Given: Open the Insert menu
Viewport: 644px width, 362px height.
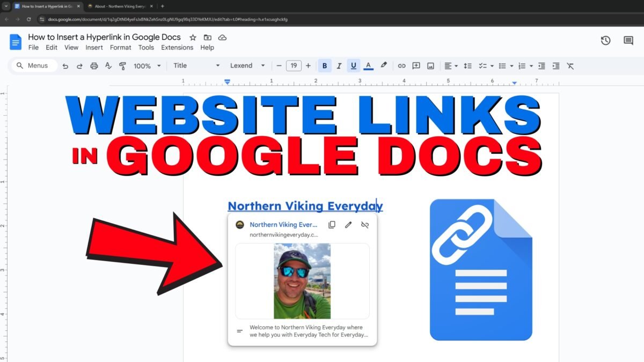Looking at the screenshot, I should click(94, 47).
